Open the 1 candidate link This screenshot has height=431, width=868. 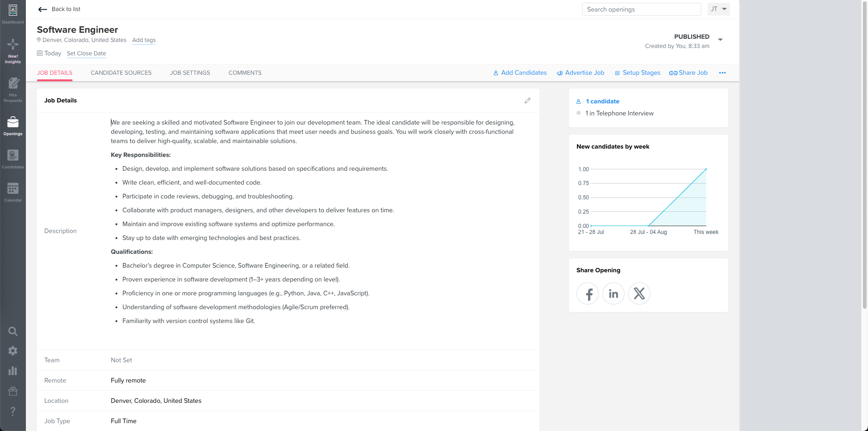(602, 101)
